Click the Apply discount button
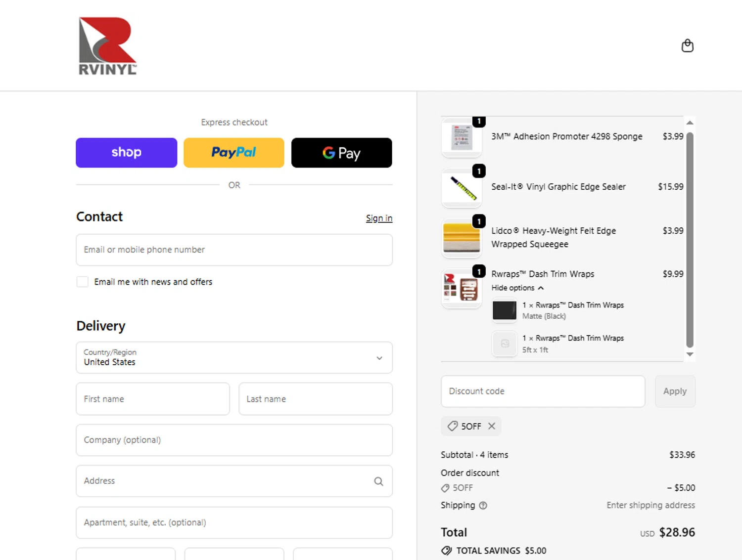The height and width of the screenshot is (560, 742). 675,391
